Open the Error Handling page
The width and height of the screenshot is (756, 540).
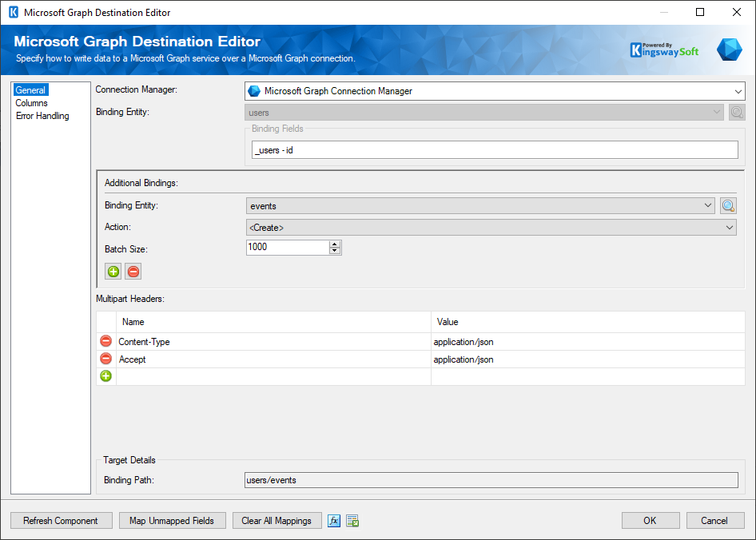[42, 116]
